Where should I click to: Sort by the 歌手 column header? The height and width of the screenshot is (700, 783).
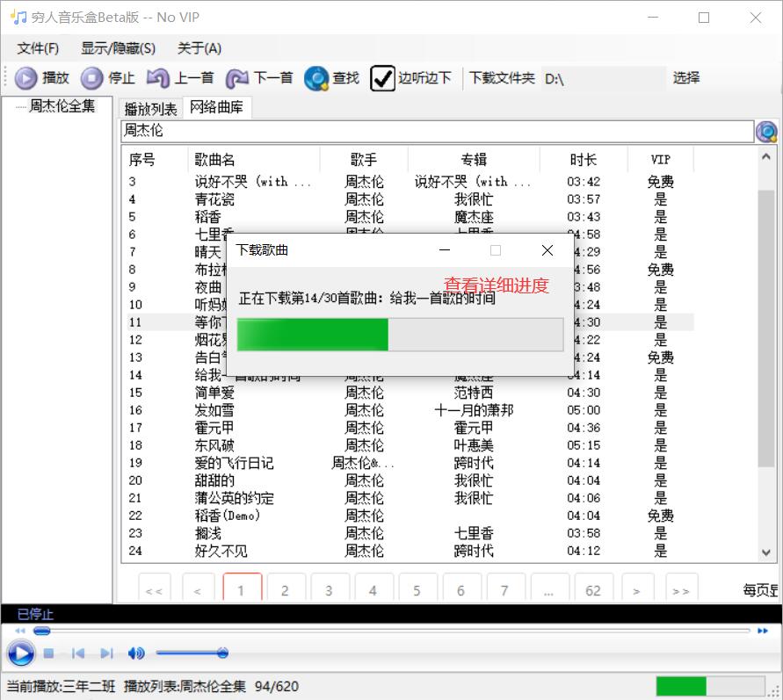pyautogui.click(x=364, y=160)
